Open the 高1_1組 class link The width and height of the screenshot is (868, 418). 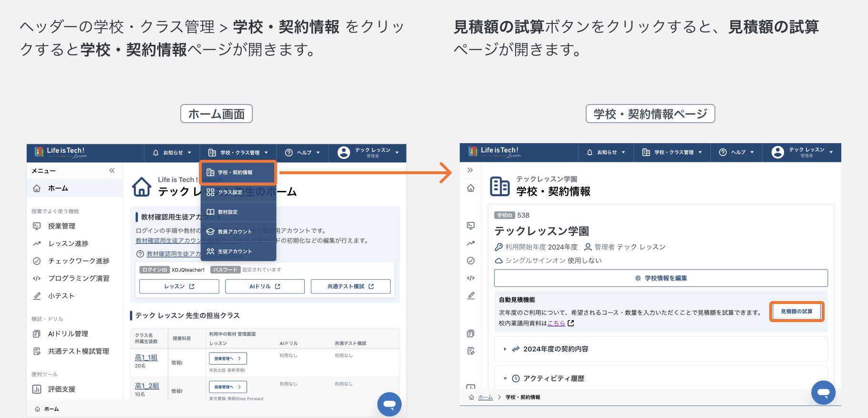coord(146,357)
